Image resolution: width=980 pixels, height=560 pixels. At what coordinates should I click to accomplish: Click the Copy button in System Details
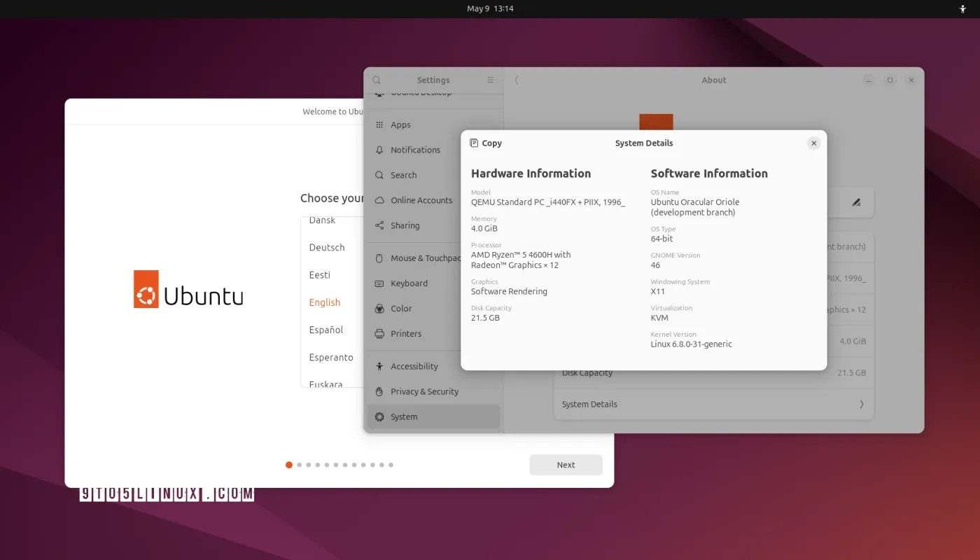point(485,143)
